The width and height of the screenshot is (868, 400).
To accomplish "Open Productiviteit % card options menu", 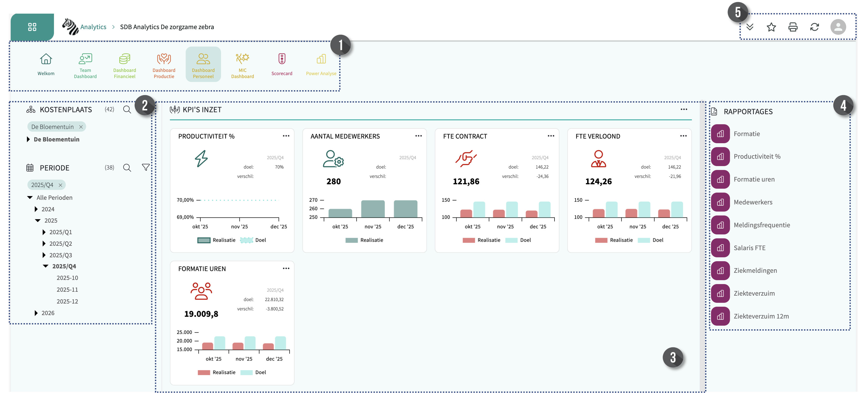I will coord(286,136).
